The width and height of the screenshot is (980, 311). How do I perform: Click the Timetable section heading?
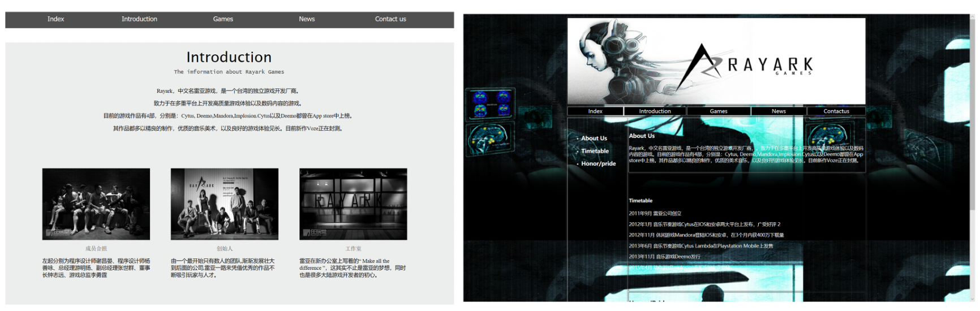(641, 201)
